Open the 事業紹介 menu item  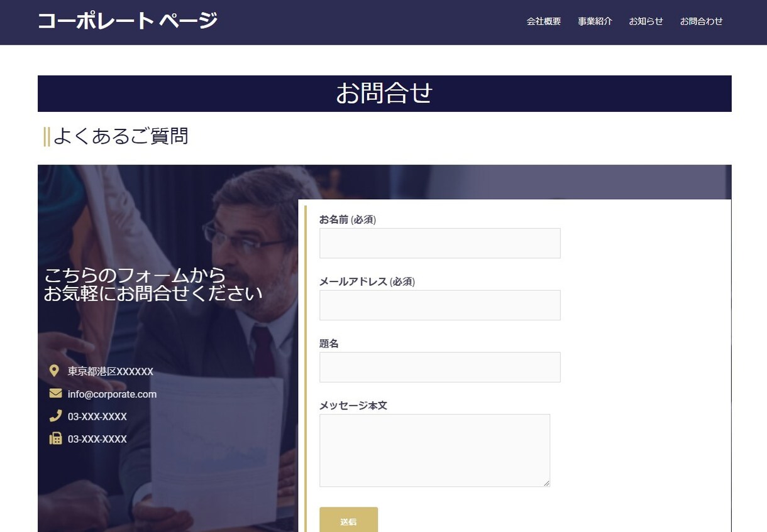pos(595,21)
